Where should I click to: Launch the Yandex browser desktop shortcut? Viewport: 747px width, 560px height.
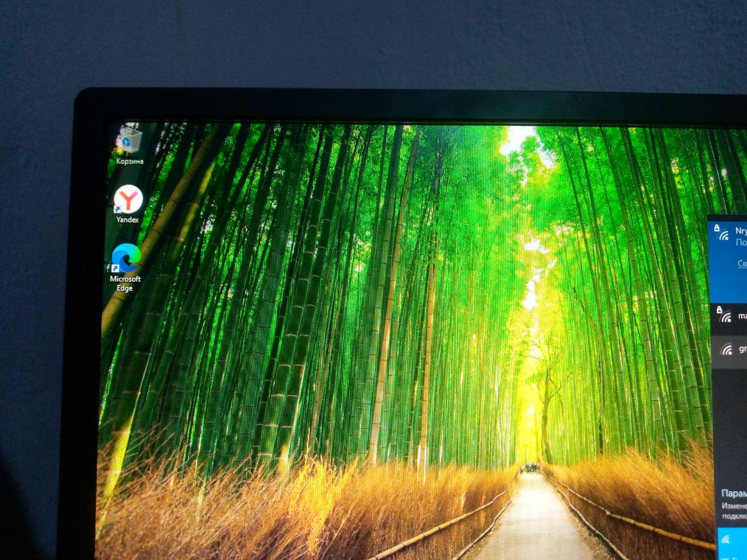(128, 204)
